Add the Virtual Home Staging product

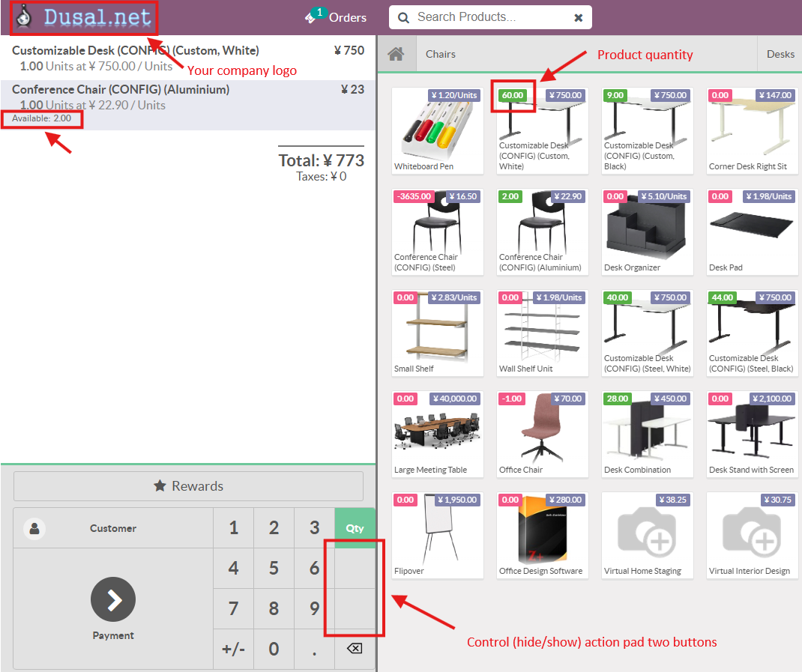[x=647, y=534]
